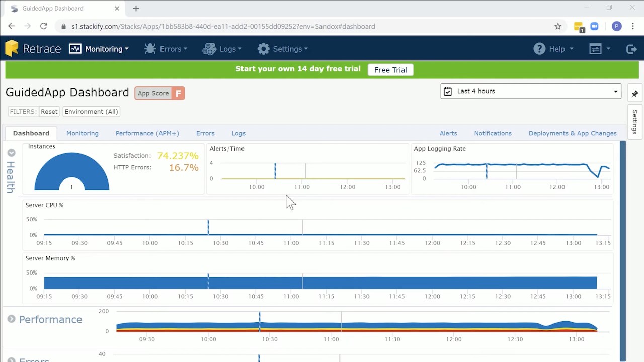Screen dimensions: 644x362
Task: Click the Satisfaction value 74.237%
Action: [178, 156]
